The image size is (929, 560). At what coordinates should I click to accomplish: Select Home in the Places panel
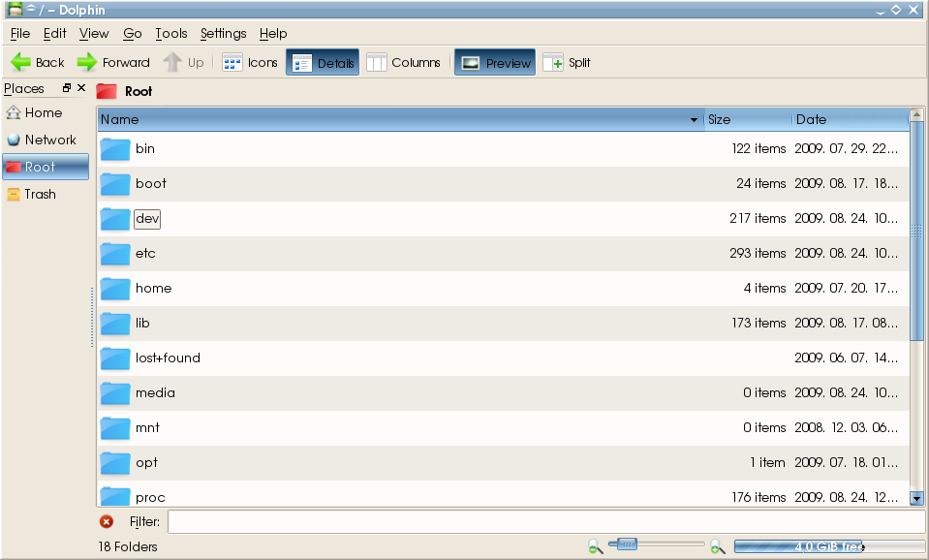(x=46, y=112)
